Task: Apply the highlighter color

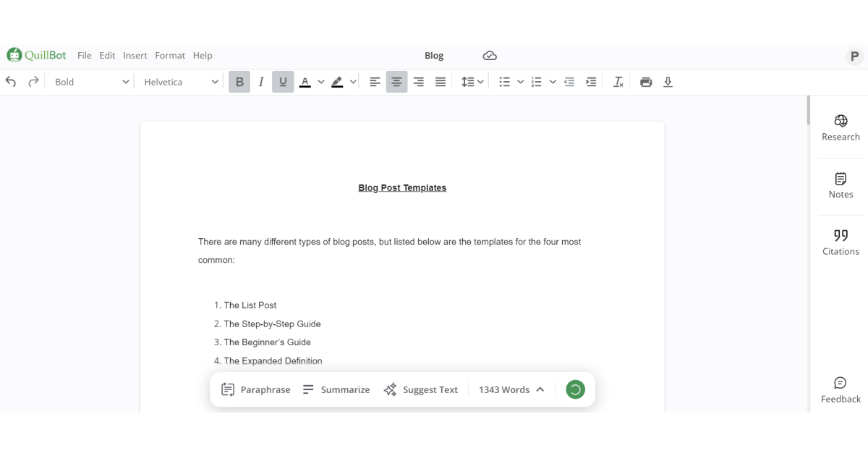Action: (337, 82)
